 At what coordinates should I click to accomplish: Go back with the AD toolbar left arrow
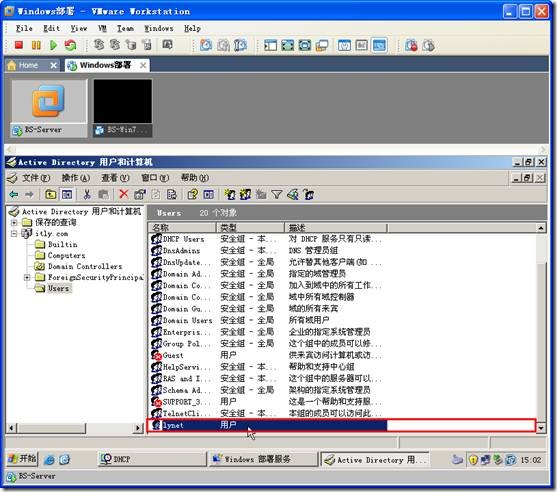tap(13, 194)
